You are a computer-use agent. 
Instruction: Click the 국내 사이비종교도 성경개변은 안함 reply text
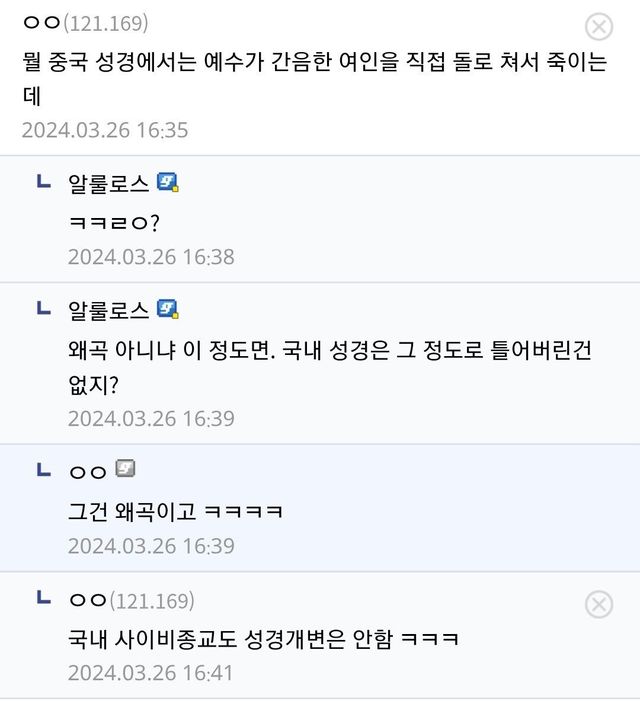(x=263, y=637)
